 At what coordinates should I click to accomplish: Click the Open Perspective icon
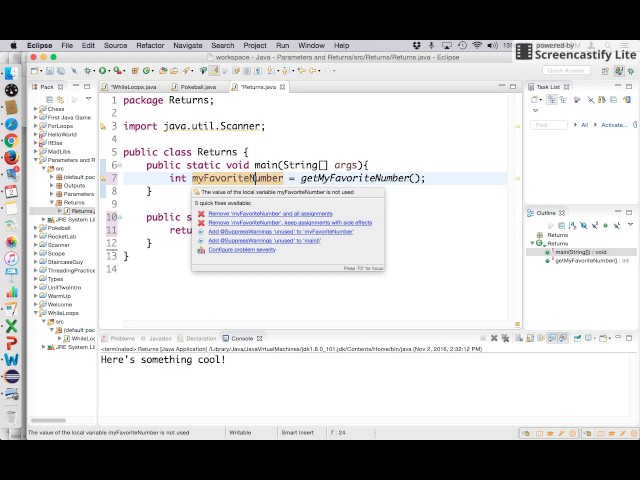point(605,71)
